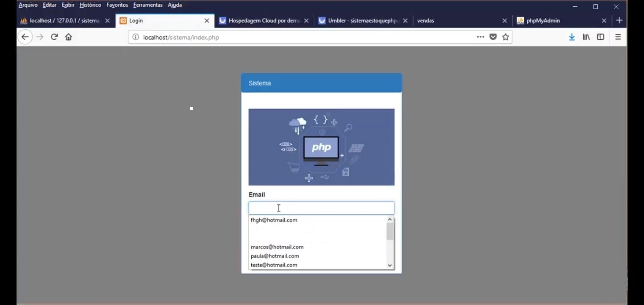This screenshot has height=305, width=644.
Task: Reload the current page
Action: point(54,37)
